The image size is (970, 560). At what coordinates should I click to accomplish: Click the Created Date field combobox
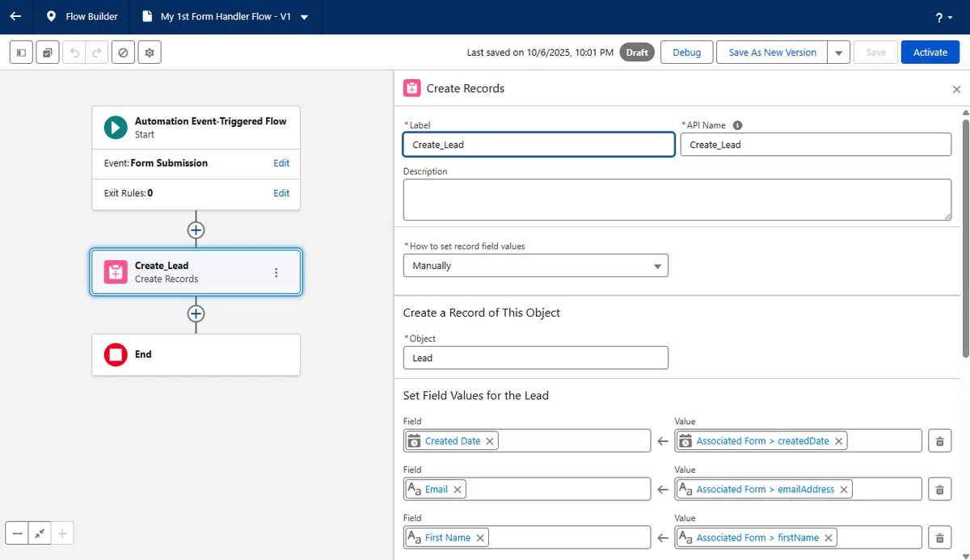pyautogui.click(x=527, y=441)
